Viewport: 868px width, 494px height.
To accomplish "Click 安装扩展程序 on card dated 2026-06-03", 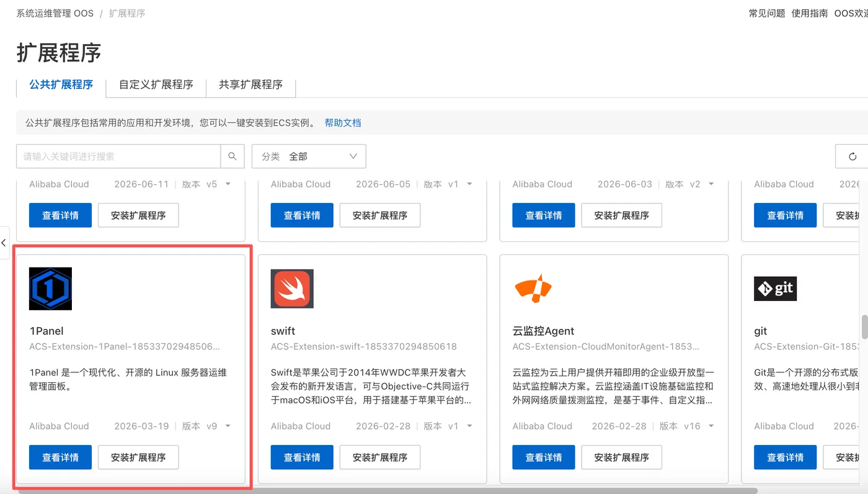I will click(621, 215).
